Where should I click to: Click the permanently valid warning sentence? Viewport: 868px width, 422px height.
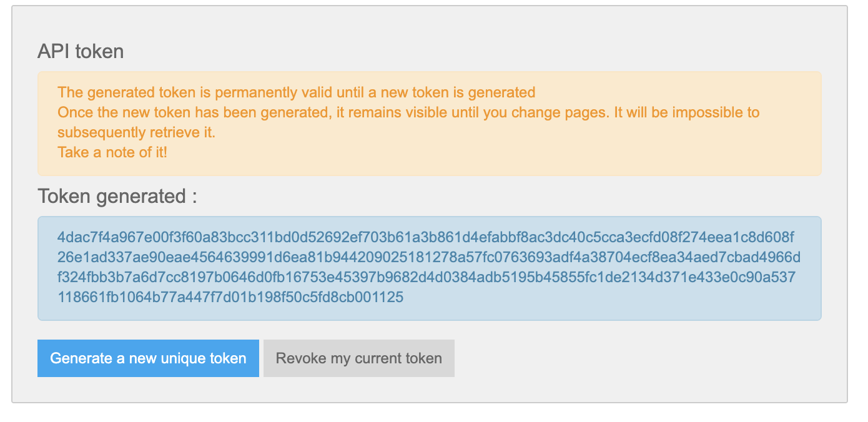[x=297, y=93]
